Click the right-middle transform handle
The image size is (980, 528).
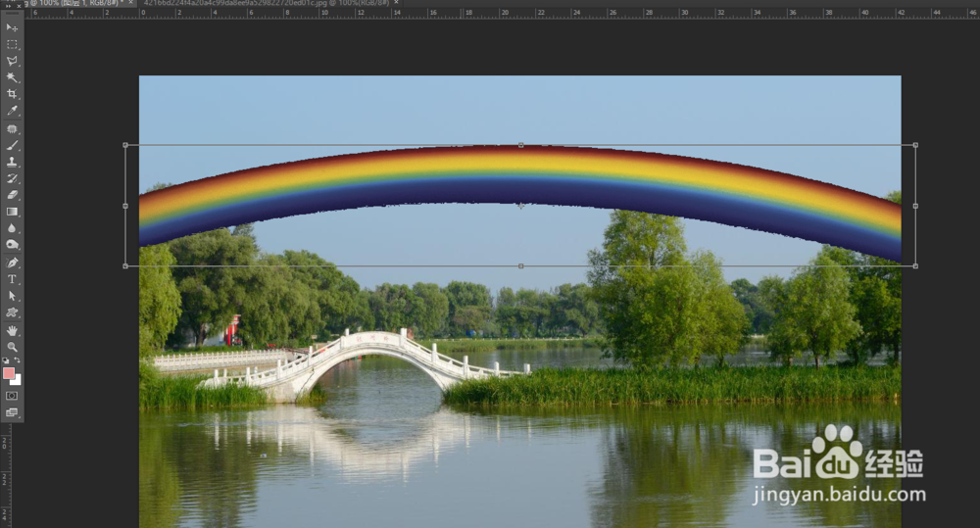coord(915,206)
